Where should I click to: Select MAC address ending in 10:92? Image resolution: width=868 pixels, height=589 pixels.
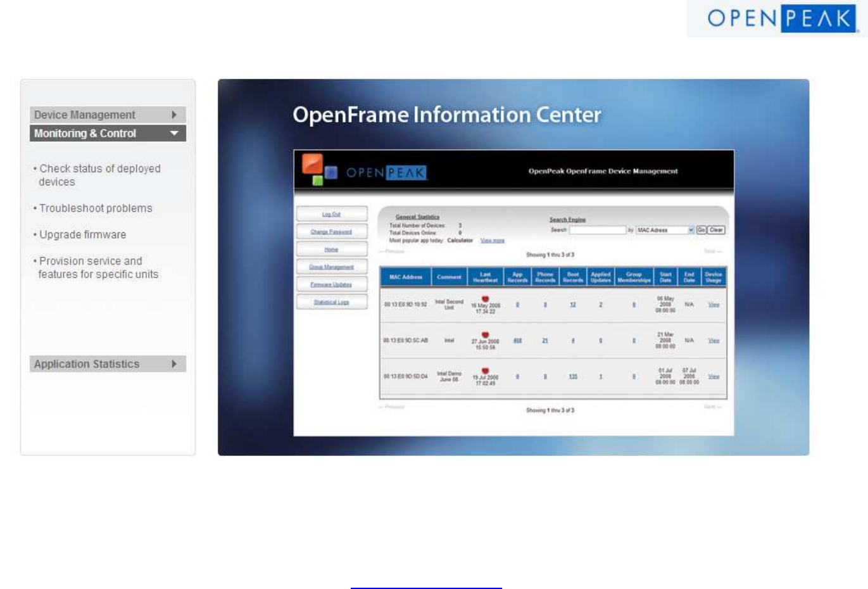point(406,305)
